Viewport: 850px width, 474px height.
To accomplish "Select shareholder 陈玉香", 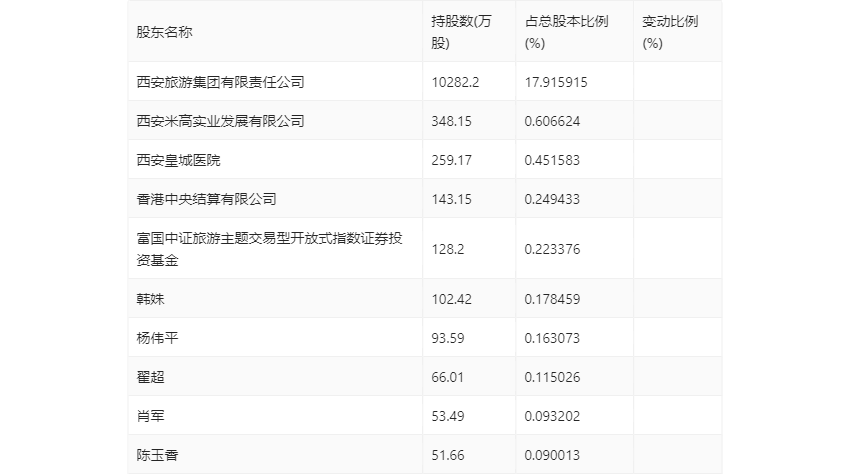I will point(157,455).
